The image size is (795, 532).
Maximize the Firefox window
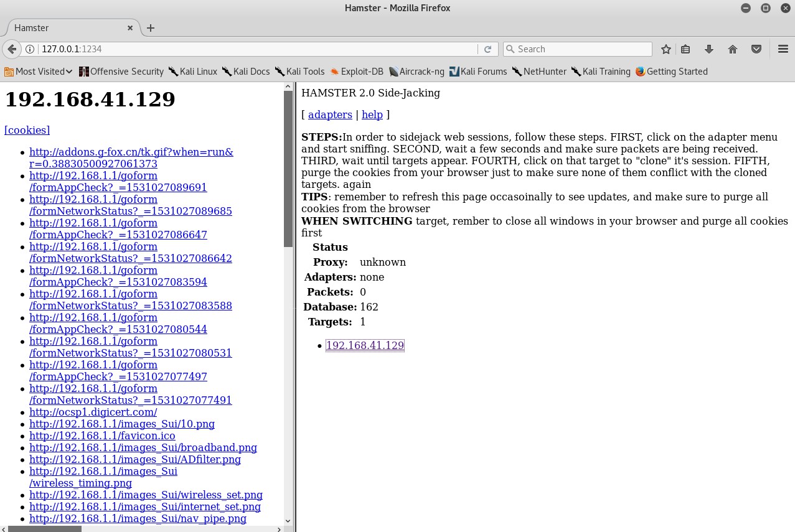tap(766, 8)
